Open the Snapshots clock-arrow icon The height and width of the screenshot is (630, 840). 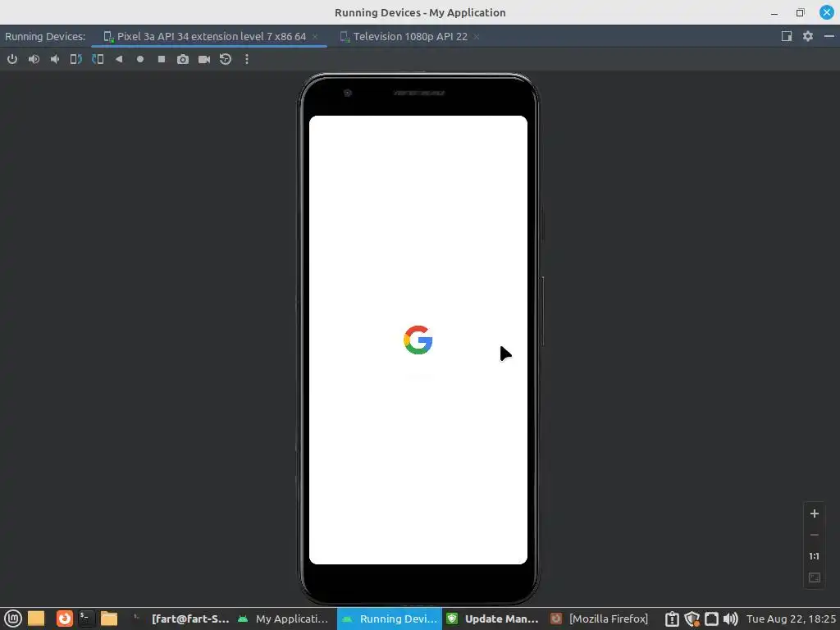click(226, 59)
